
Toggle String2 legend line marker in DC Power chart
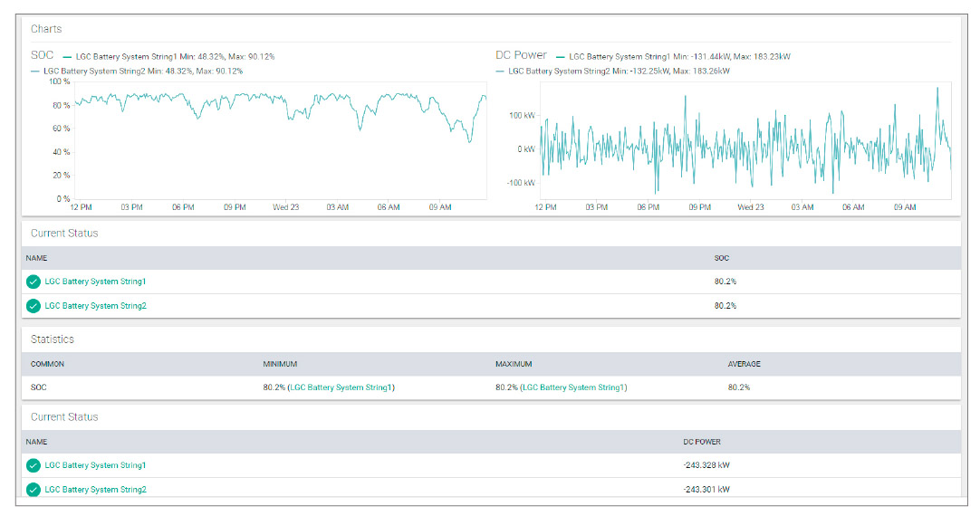500,71
